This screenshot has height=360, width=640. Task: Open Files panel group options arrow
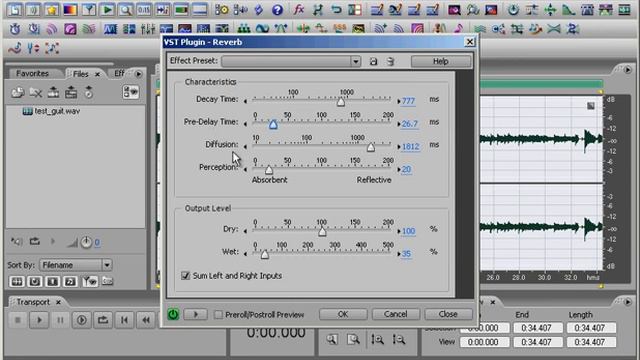(138, 74)
